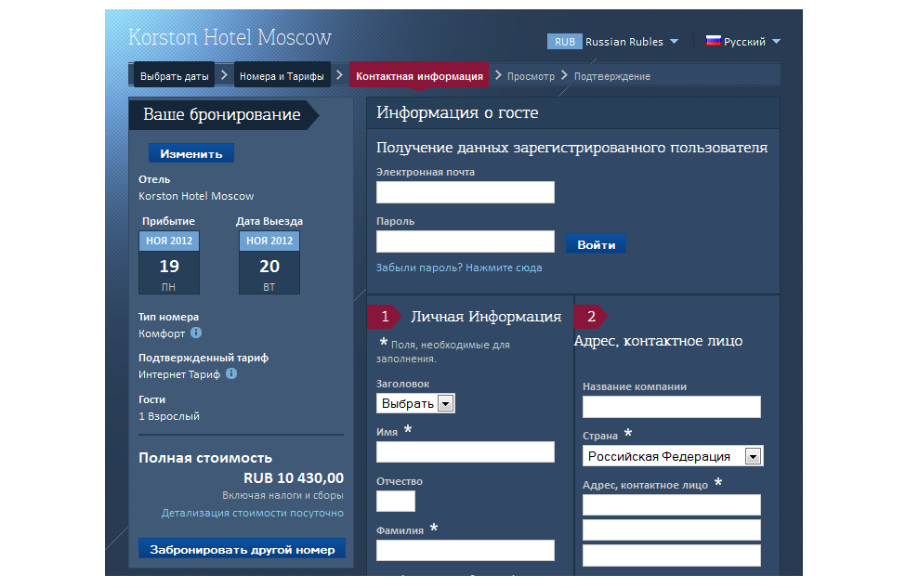The width and height of the screenshot is (906, 588).
Task: Select Контактная информация step
Action: pos(419,76)
